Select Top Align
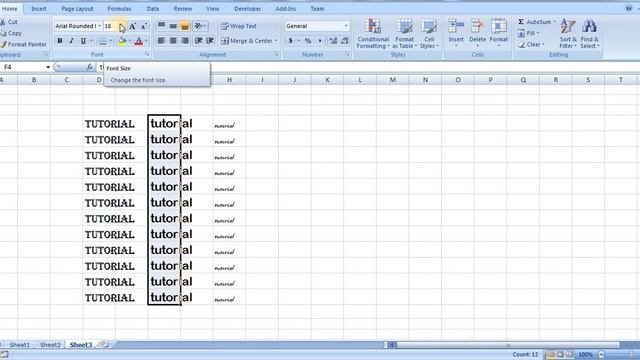This screenshot has height=360, width=640. pos(162,26)
